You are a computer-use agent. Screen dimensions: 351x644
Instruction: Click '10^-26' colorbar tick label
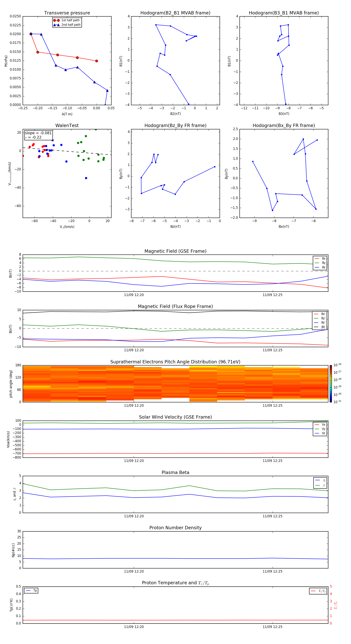coord(337,365)
